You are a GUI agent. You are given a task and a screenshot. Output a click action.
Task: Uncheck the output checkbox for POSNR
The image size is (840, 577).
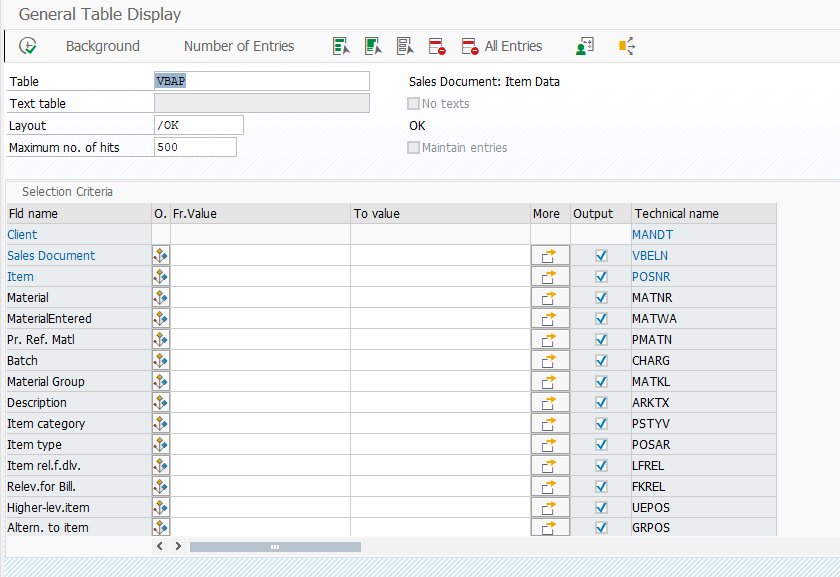[x=601, y=276]
